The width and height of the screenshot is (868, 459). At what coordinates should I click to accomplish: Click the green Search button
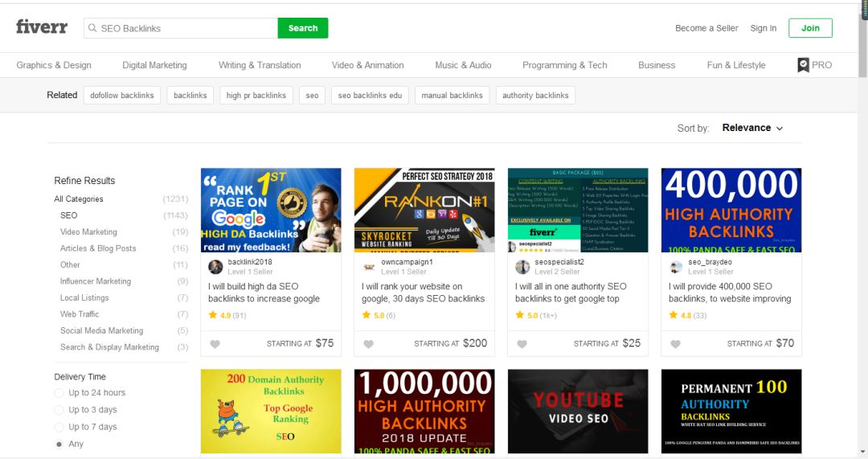303,28
